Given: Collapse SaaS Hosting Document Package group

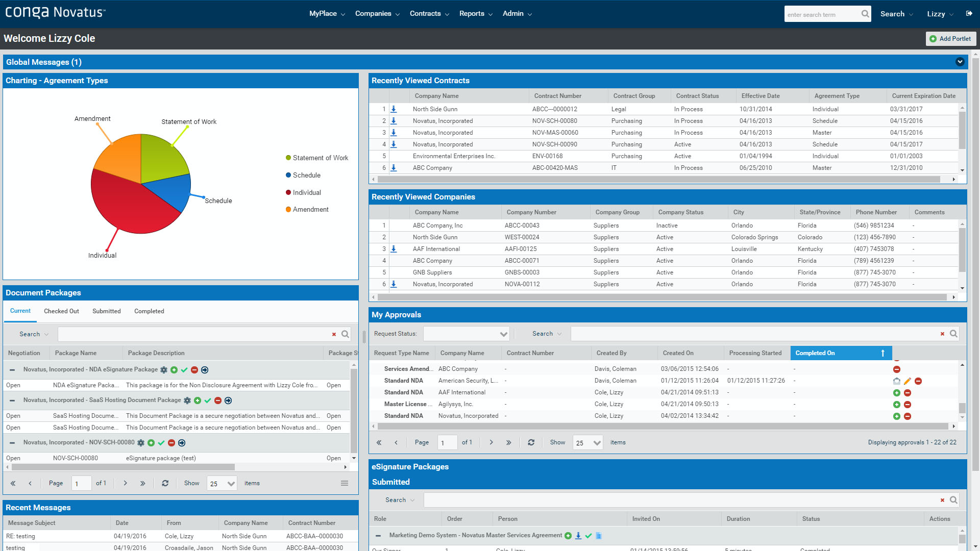Looking at the screenshot, I should click(x=12, y=400).
